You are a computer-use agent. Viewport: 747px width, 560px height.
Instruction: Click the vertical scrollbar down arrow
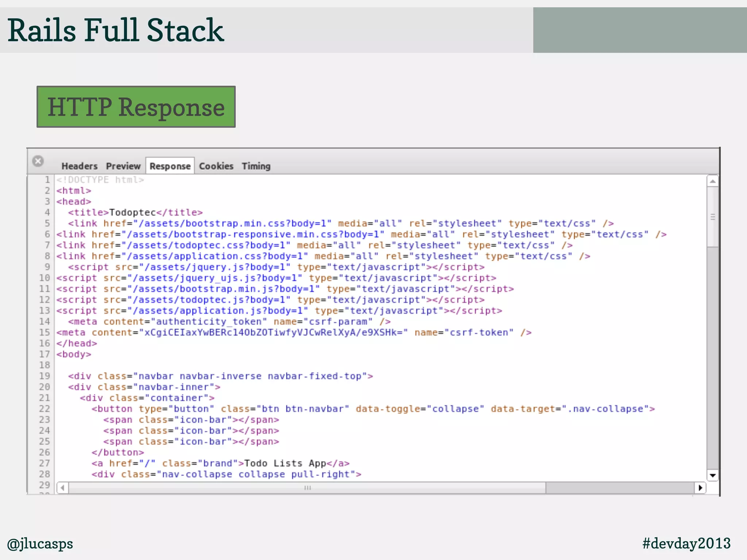(712, 475)
